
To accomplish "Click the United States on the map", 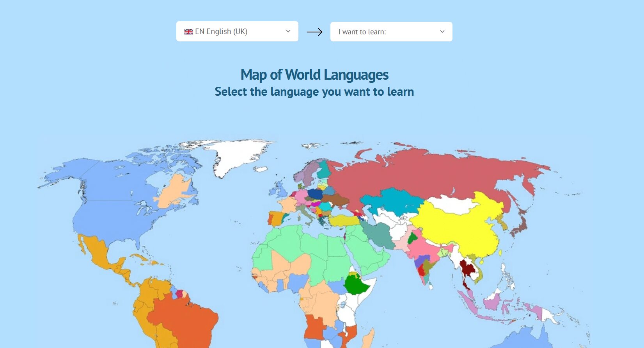I will click(113, 219).
